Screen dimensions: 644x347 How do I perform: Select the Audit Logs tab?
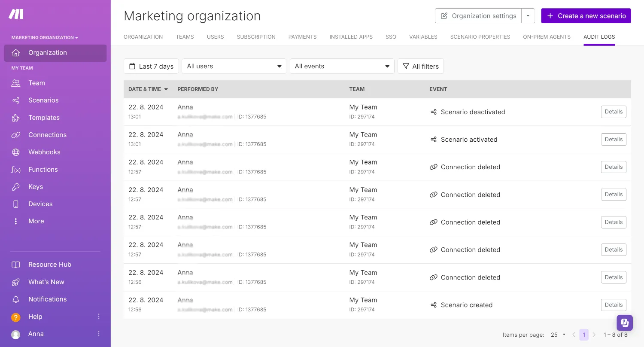tap(599, 37)
